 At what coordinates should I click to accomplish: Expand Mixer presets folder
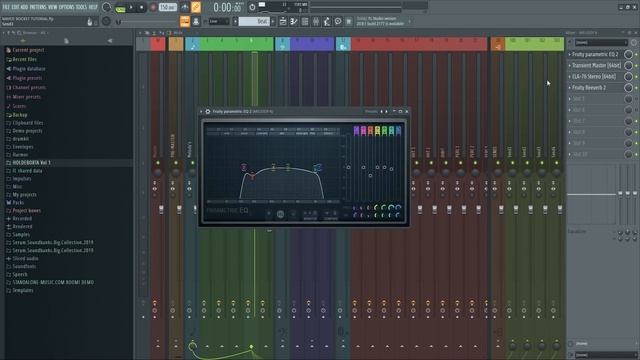27,97
